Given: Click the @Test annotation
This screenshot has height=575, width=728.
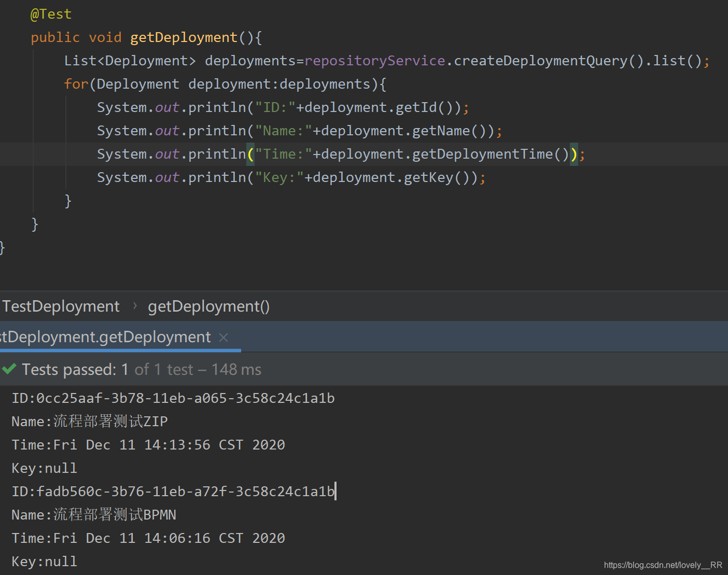Looking at the screenshot, I should click(x=51, y=14).
